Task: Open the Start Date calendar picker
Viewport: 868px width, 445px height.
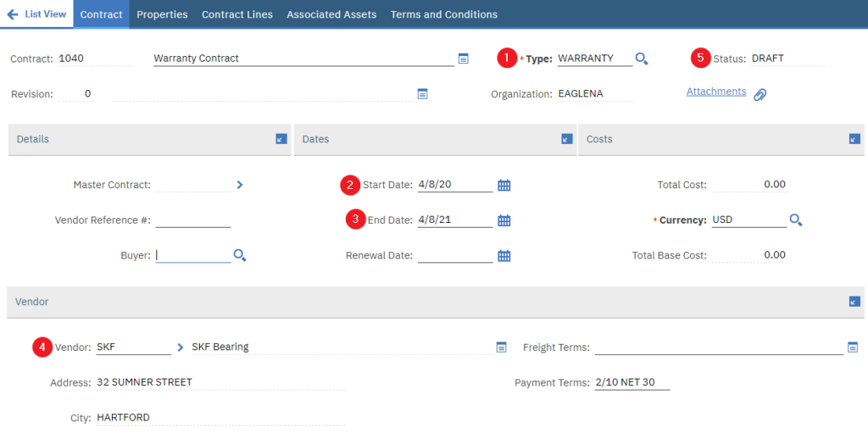Action: tap(504, 185)
